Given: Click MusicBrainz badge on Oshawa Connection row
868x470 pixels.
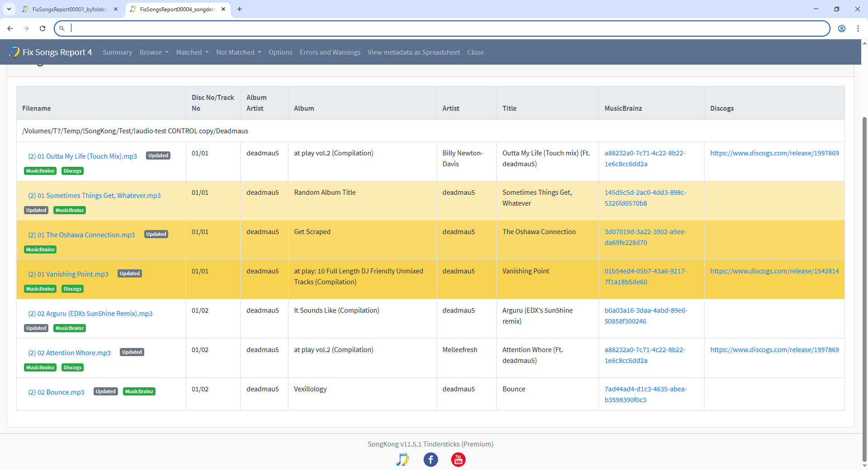Looking at the screenshot, I should pos(40,249).
